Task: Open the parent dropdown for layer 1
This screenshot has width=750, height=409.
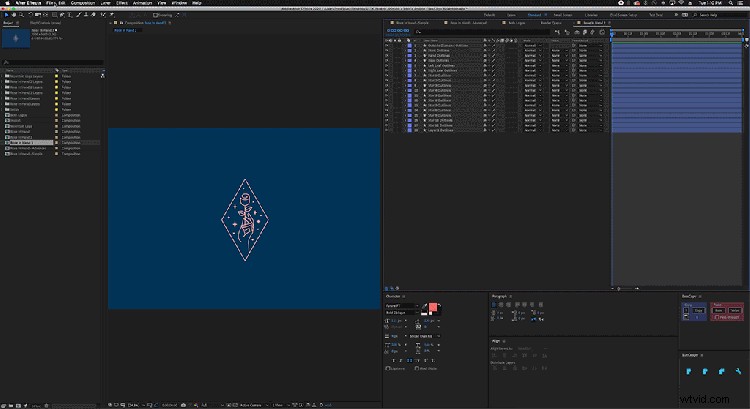Action: click(x=590, y=45)
